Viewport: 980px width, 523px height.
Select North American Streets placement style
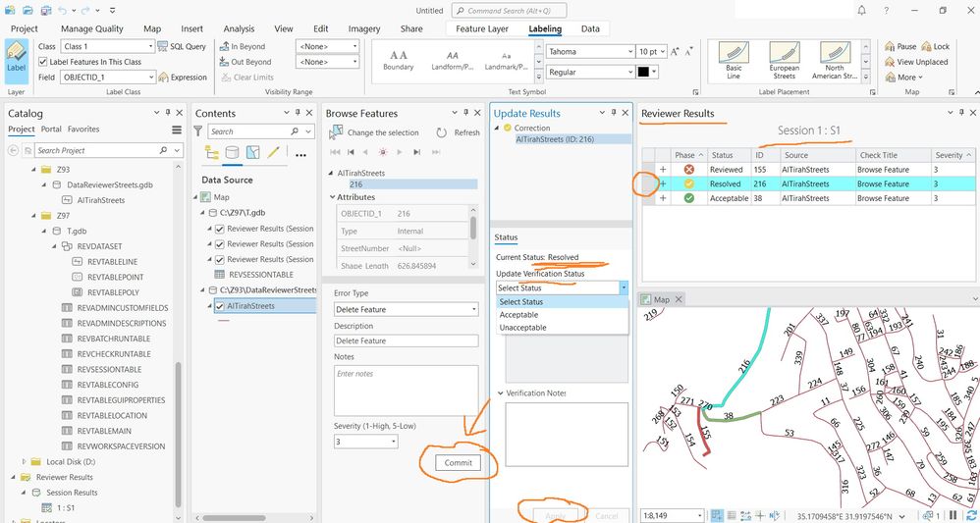(835, 61)
